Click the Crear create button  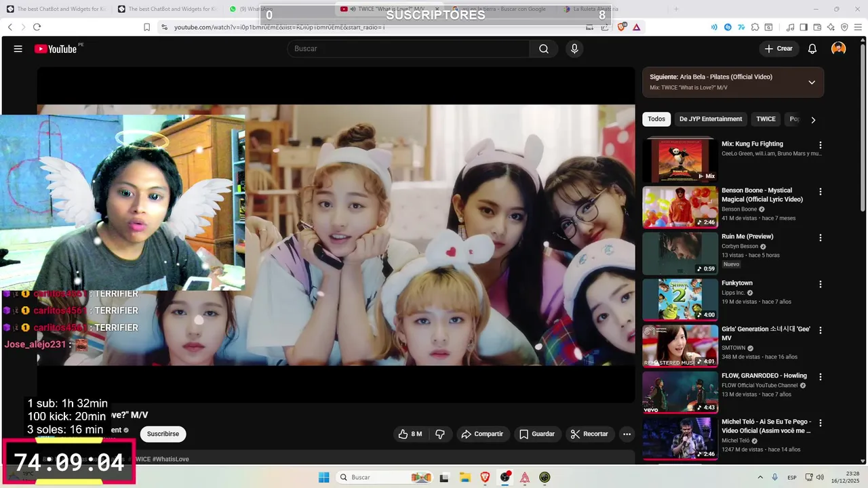(778, 49)
